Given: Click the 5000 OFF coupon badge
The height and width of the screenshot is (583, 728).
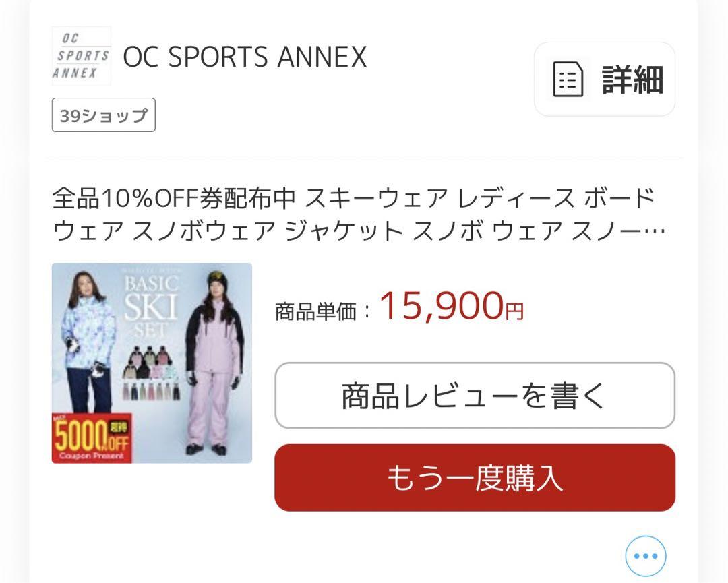Looking at the screenshot, I should [92, 438].
